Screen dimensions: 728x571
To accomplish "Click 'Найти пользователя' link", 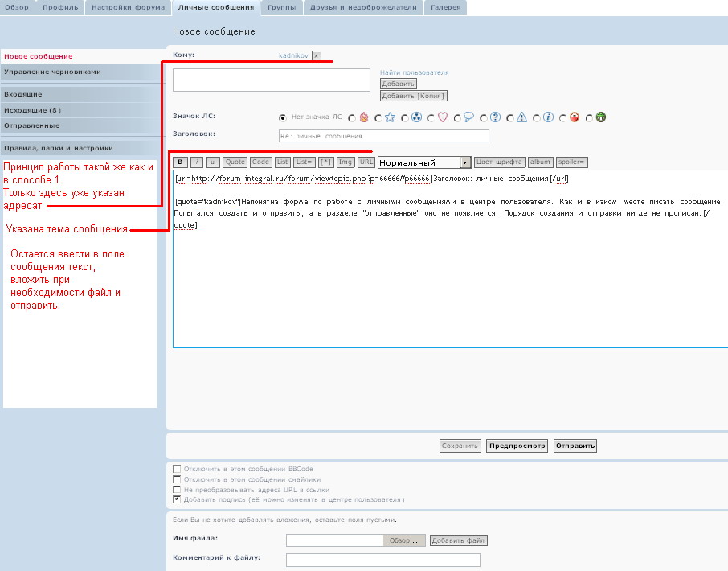I will pyautogui.click(x=414, y=72).
